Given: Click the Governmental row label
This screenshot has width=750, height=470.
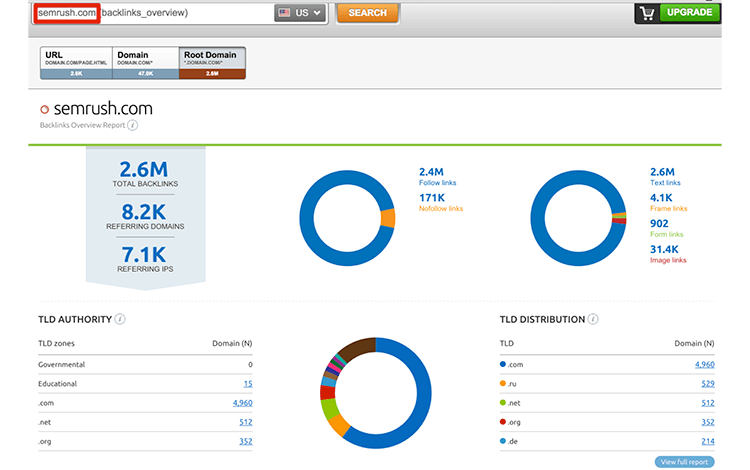Looking at the screenshot, I should (x=61, y=364).
